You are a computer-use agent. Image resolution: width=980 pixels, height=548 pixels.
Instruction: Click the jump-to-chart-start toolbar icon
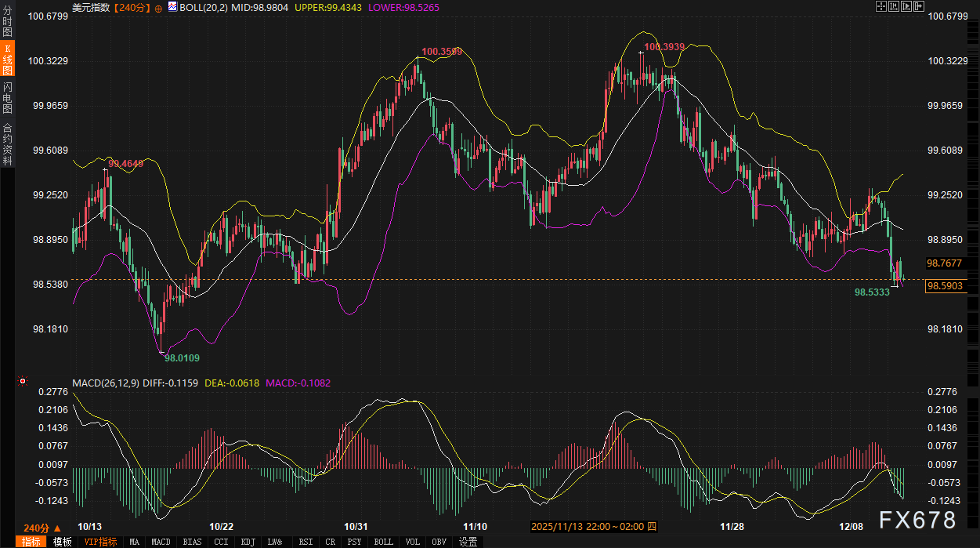[893, 6]
